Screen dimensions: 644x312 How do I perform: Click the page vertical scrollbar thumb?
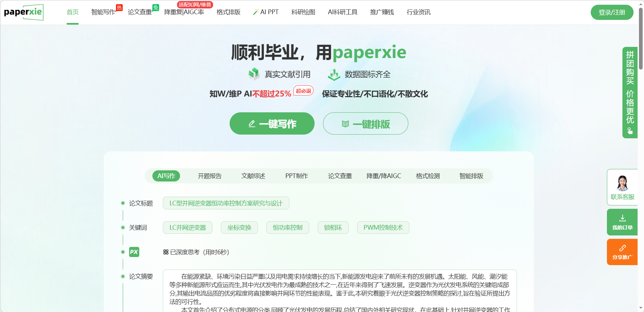pyautogui.click(x=641, y=38)
